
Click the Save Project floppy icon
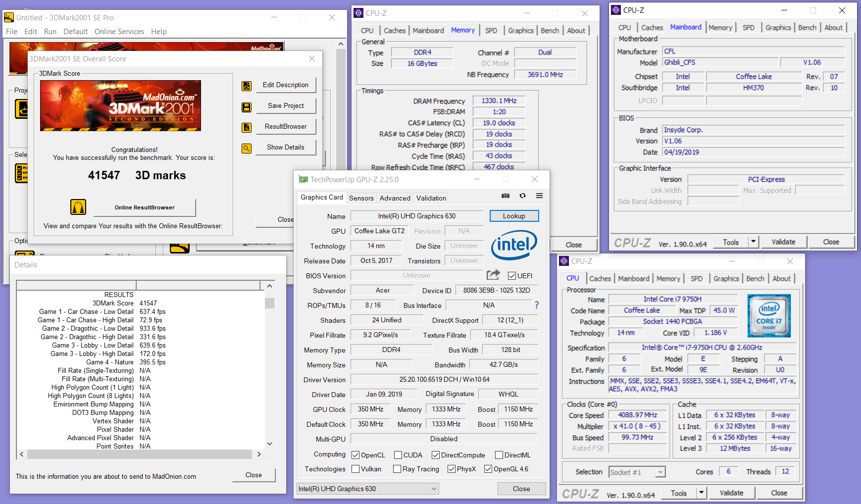[246, 106]
